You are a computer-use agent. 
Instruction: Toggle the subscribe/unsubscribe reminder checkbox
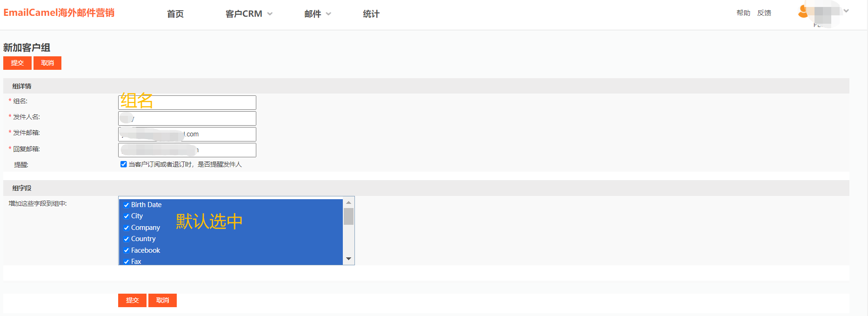click(x=124, y=164)
